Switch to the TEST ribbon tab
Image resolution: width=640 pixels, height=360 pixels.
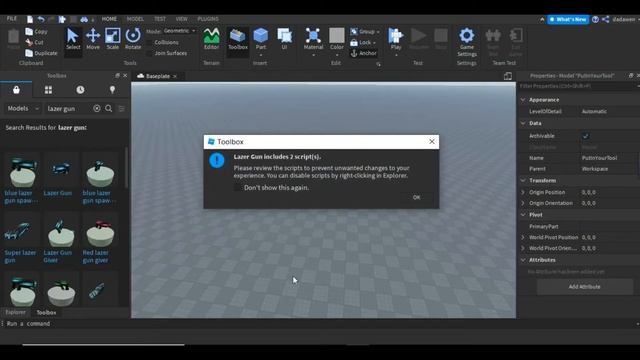click(x=160, y=19)
